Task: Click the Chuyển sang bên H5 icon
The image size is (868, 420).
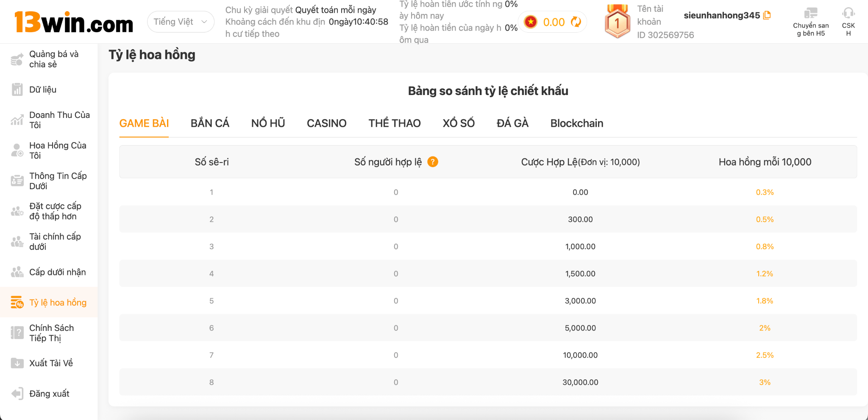Action: click(x=810, y=13)
